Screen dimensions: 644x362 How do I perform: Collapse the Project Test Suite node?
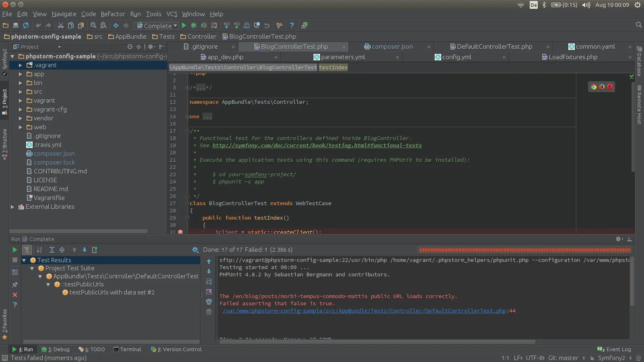(x=32, y=268)
